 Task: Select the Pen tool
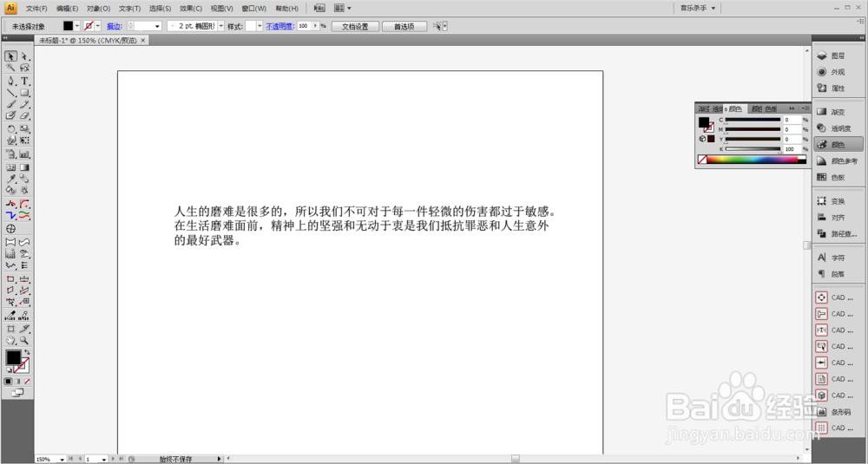10,82
